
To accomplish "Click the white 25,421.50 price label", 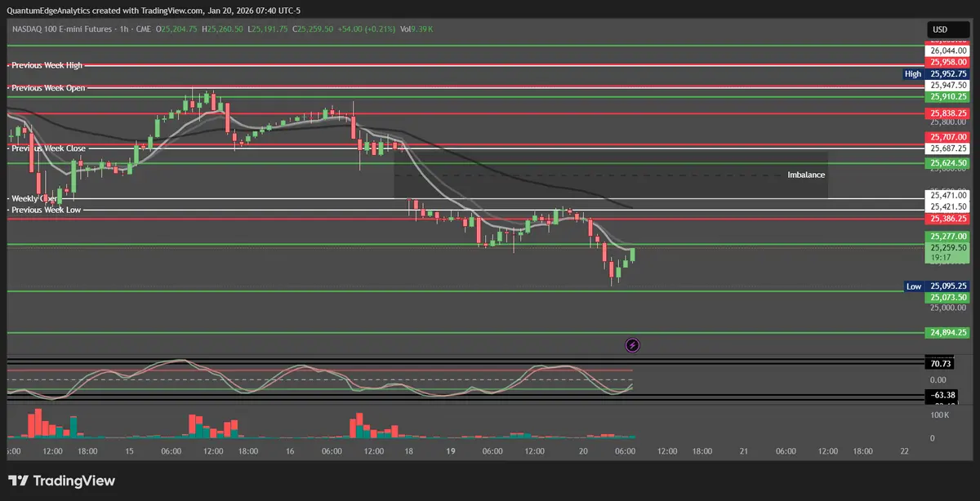I will [x=947, y=207].
